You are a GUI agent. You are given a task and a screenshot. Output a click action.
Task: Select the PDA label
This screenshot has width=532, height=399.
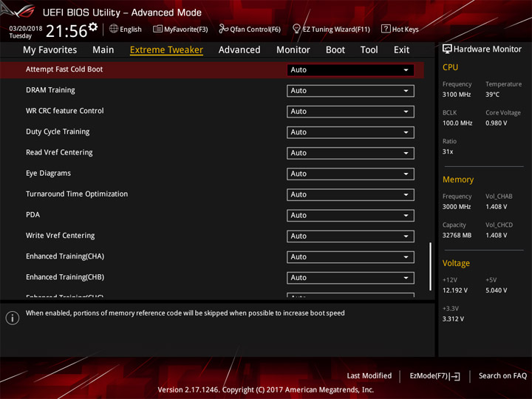(33, 215)
